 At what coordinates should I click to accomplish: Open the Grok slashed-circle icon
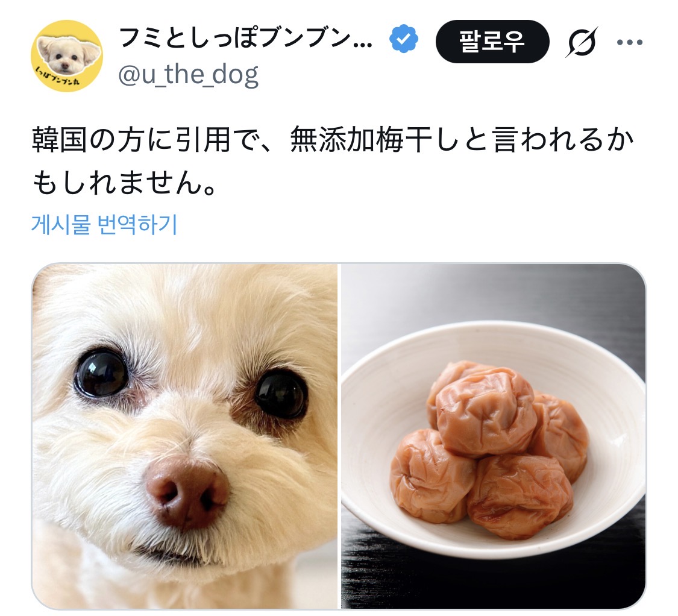582,42
